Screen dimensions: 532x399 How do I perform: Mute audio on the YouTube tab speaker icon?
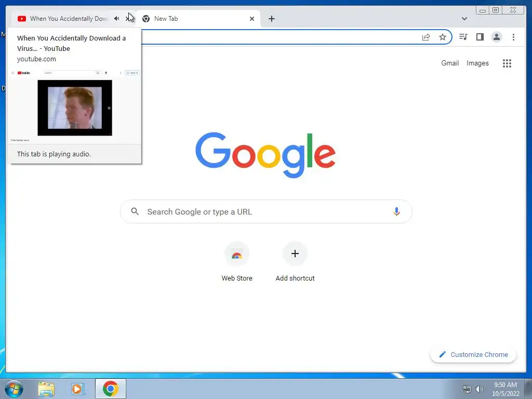tap(117, 19)
